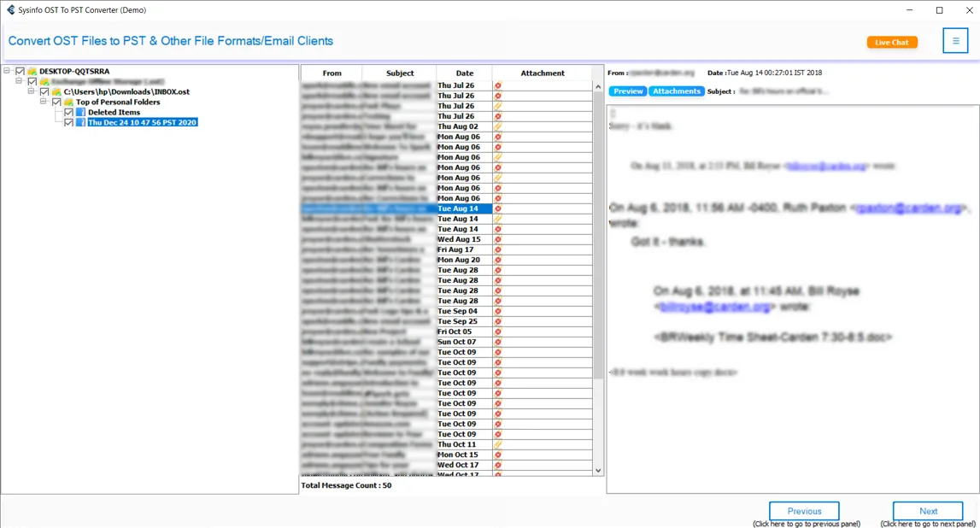Toggle the DESKTOP-QQTSRRA checkbox
Screen dimensions: 980x528
tap(20, 71)
